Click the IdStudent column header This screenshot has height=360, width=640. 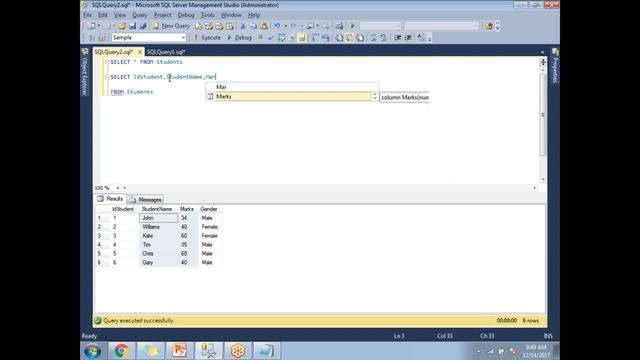[x=123, y=209]
